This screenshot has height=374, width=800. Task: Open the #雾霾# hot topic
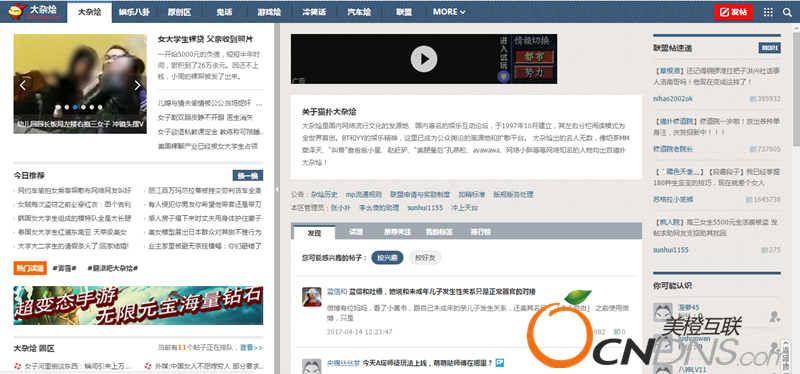tap(64, 268)
